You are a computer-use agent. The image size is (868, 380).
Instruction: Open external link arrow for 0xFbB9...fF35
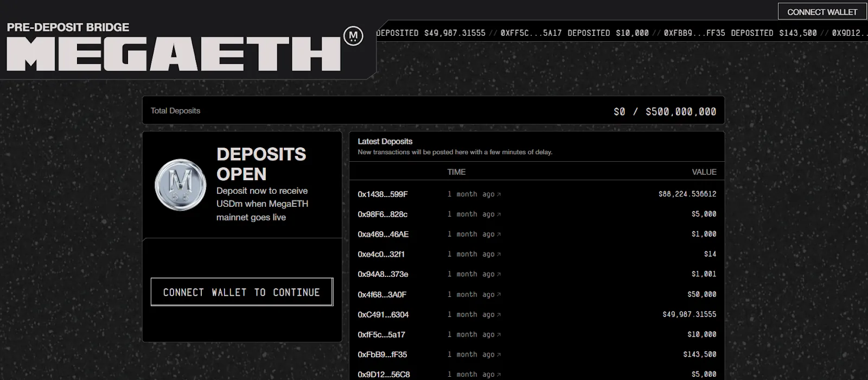tap(499, 355)
